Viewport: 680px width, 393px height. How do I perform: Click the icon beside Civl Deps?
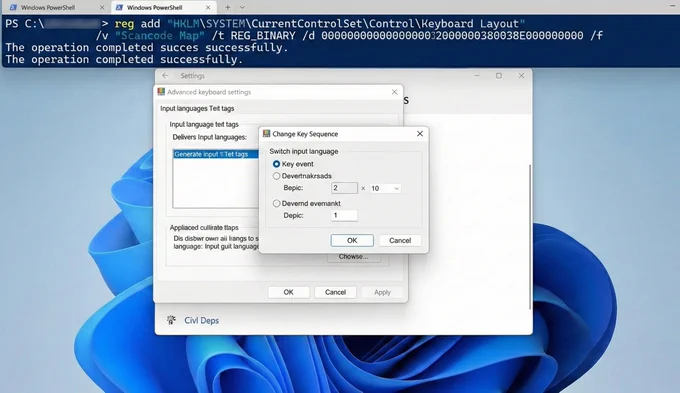coord(171,320)
